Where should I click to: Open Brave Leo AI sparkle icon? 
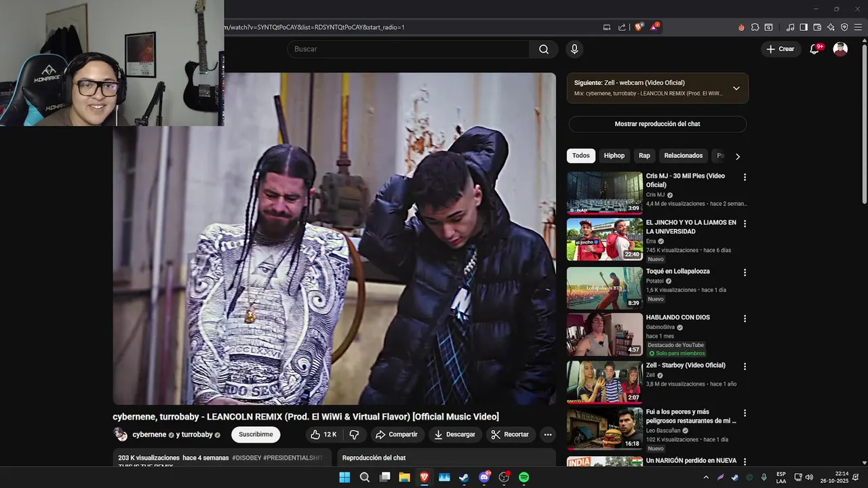point(831,27)
